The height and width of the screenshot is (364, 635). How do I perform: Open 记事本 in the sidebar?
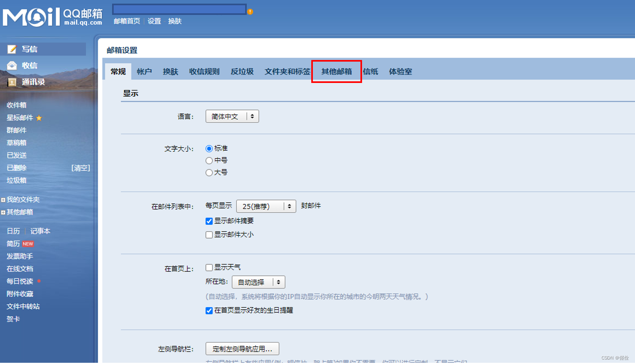pos(40,231)
